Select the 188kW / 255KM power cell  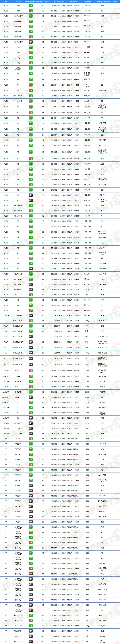(73, 74)
